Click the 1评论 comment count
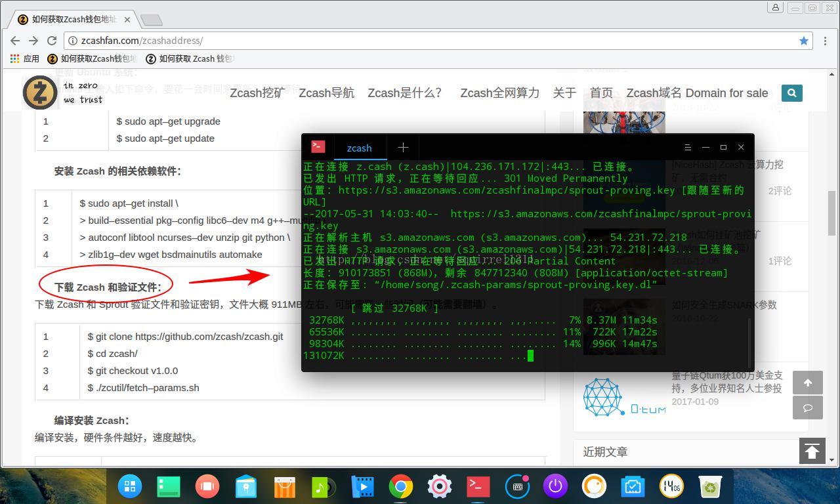Viewport: 840px width, 504px height. click(780, 261)
